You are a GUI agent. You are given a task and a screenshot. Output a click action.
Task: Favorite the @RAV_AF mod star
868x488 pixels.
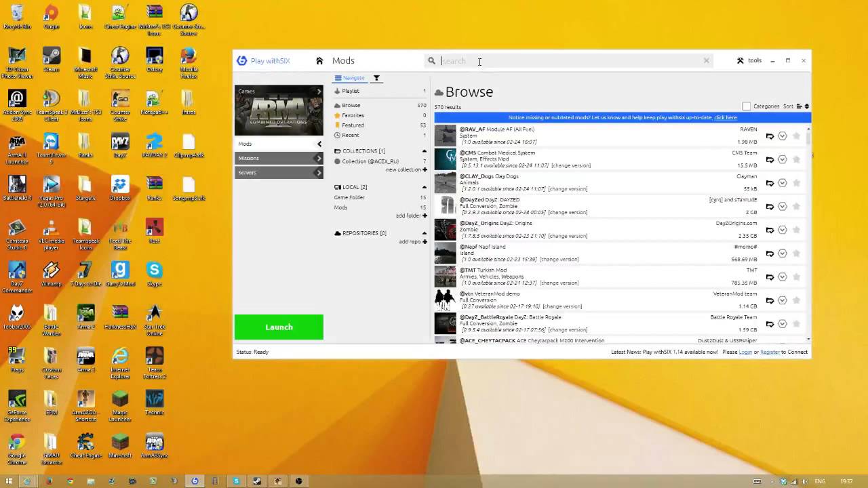(796, 136)
